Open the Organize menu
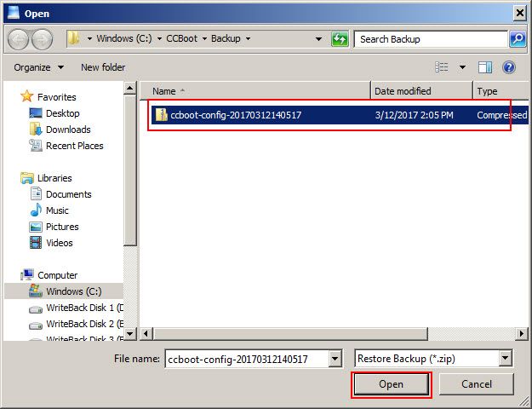Image resolution: width=532 pixels, height=409 pixels. pos(38,67)
